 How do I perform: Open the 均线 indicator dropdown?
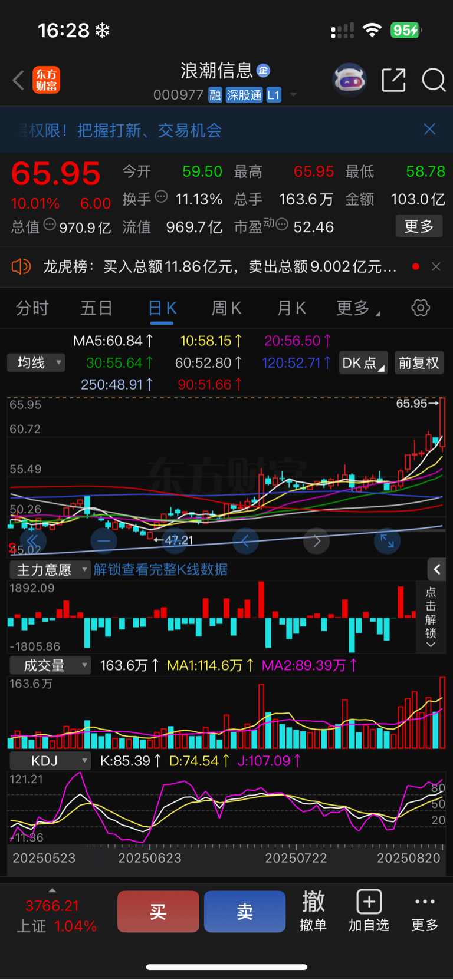(x=36, y=362)
